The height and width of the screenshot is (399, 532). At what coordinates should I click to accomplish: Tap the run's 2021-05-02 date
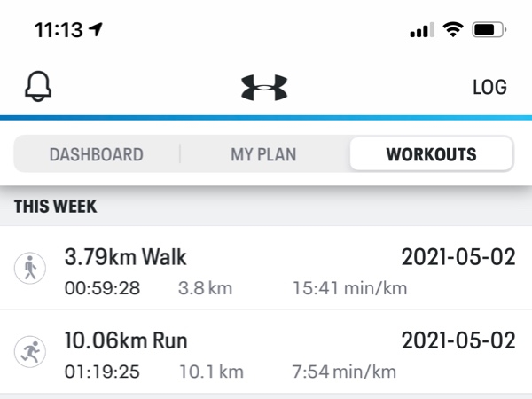(458, 340)
